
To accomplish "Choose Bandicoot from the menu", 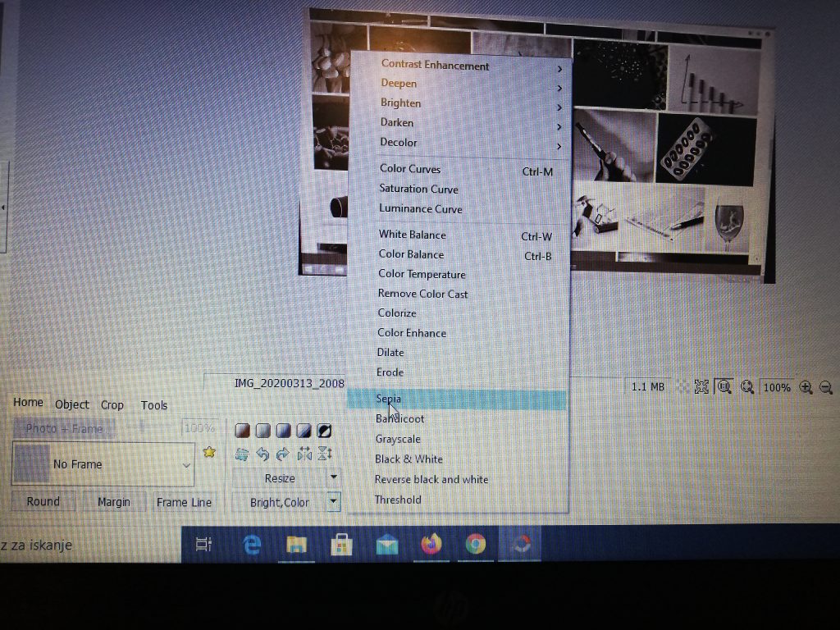I will coord(456,419).
